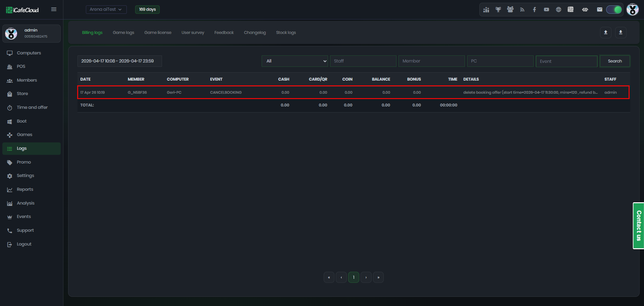Focus the Event filter field

click(x=567, y=61)
